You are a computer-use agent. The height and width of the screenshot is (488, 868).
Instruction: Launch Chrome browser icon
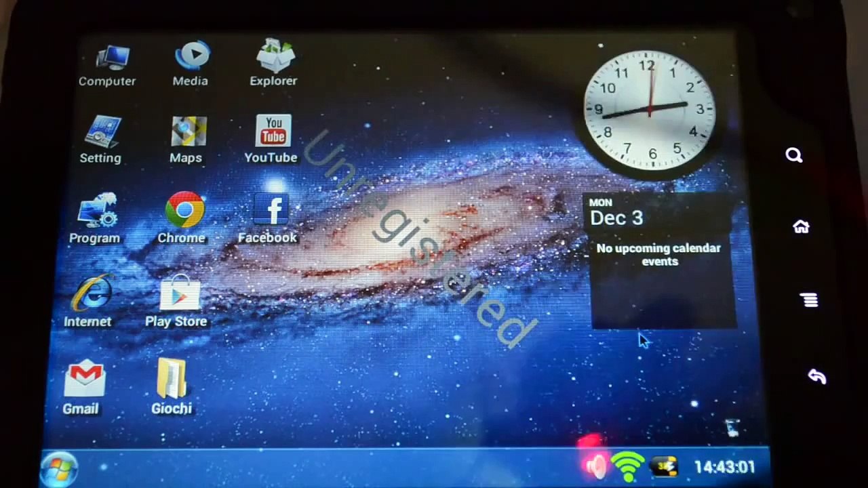[182, 219]
